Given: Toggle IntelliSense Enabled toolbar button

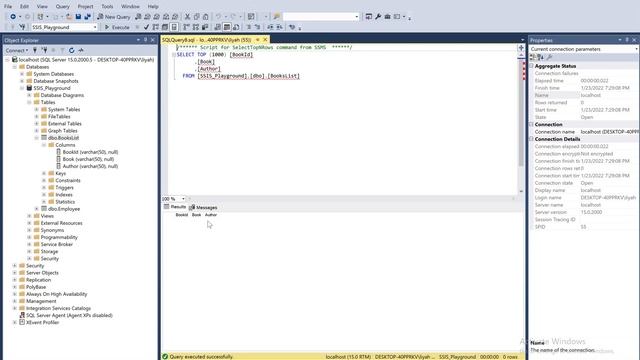Looking at the screenshot, I should 174,27.
